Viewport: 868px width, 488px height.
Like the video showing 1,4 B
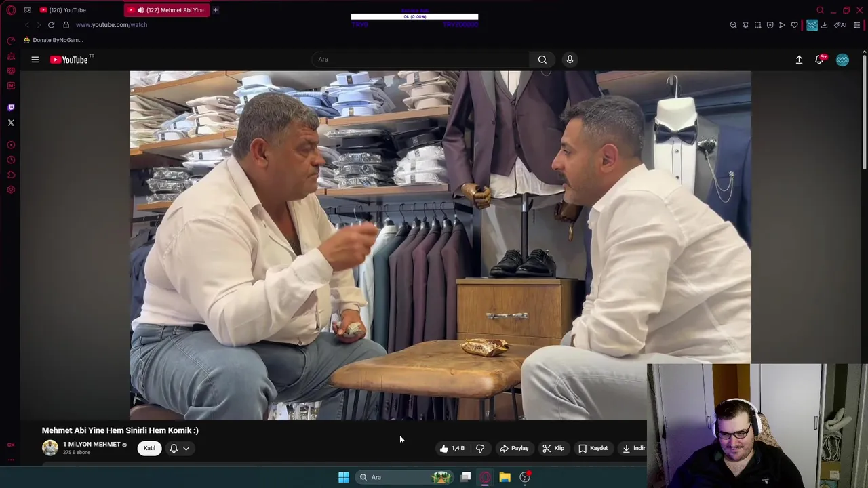(x=452, y=448)
